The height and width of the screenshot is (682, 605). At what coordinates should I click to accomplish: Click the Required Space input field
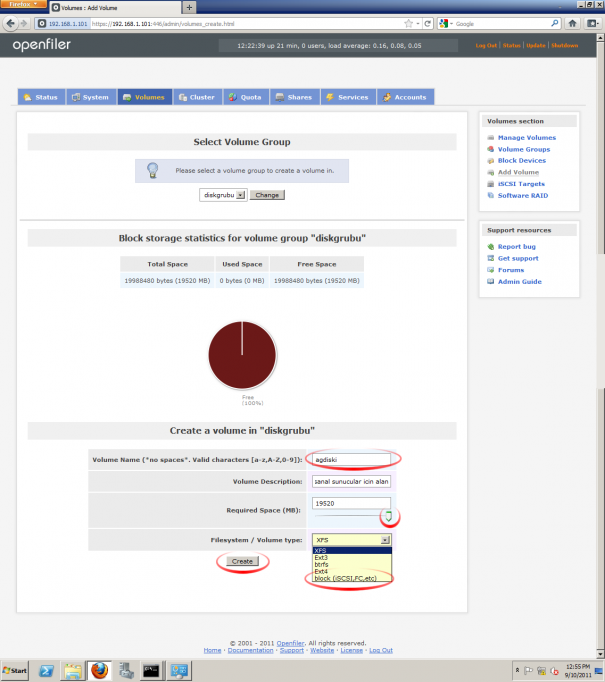point(351,503)
